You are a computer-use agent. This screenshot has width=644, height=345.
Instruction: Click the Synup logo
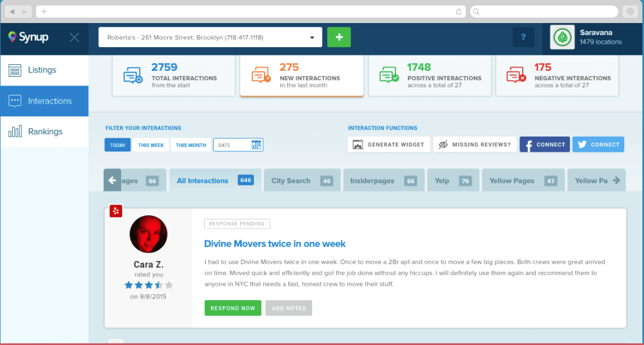(29, 37)
